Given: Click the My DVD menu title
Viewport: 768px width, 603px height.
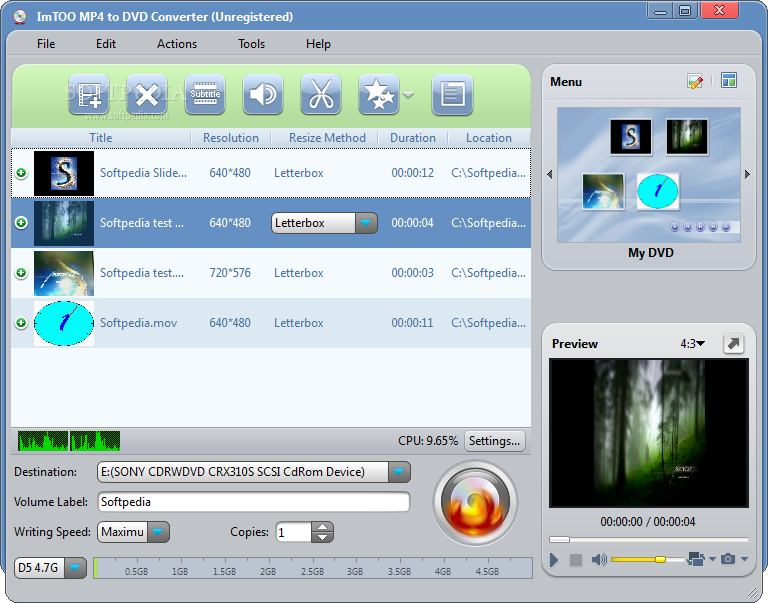Looking at the screenshot, I should click(x=651, y=253).
